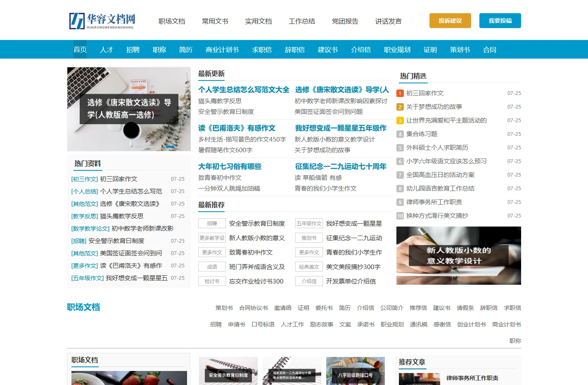
Task: Select 职业规划 in the blue navigation bar
Action: tap(397, 50)
